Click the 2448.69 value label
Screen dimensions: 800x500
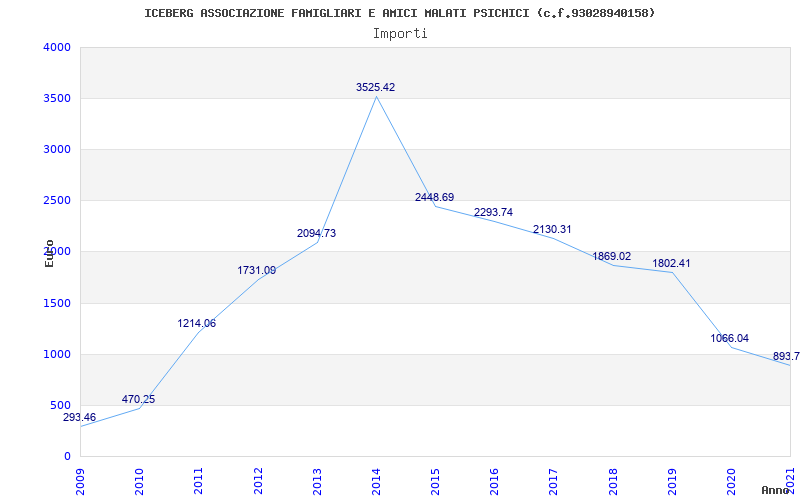coord(434,197)
